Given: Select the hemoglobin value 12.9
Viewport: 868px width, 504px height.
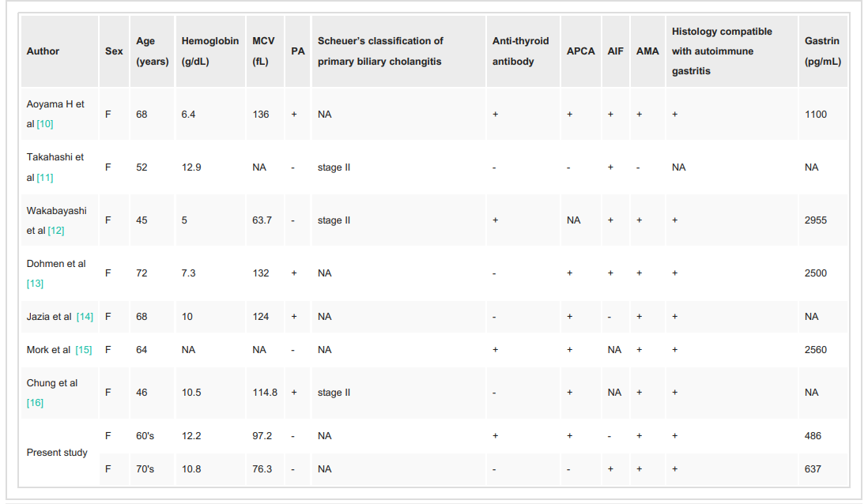Looking at the screenshot, I should click(x=191, y=167).
